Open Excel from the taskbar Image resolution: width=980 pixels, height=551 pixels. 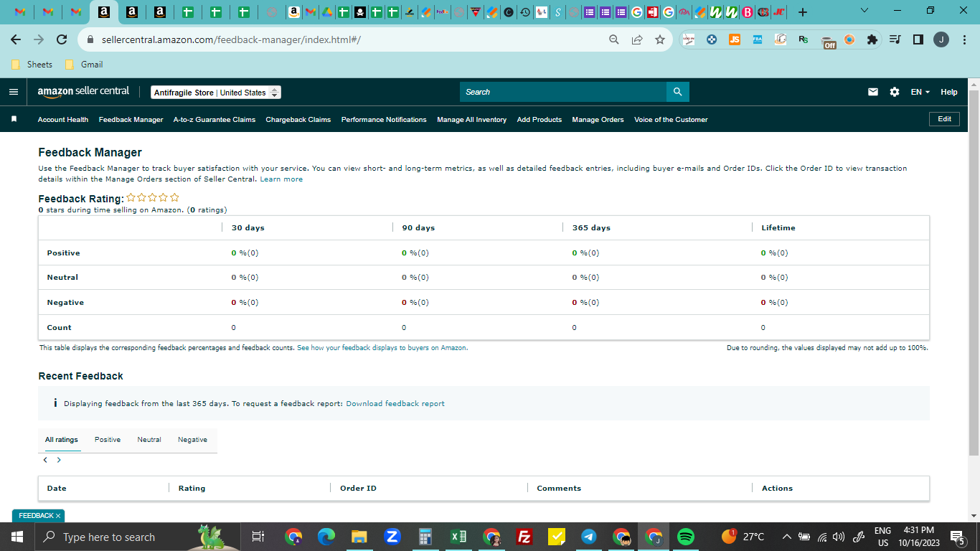pos(458,537)
